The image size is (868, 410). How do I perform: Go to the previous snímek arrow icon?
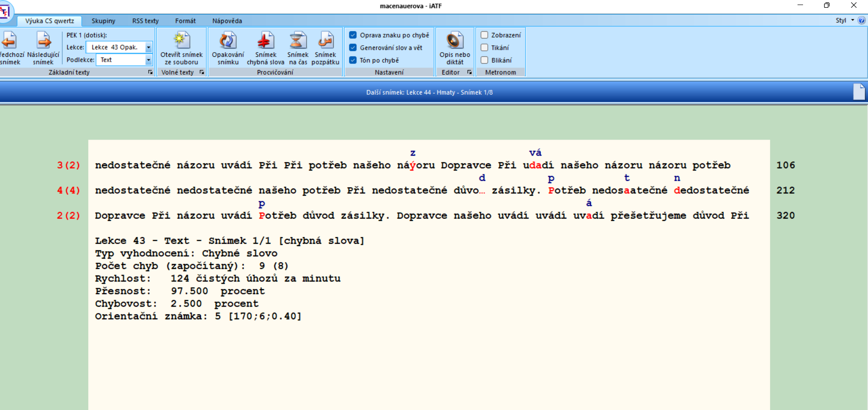pyautogui.click(x=9, y=41)
